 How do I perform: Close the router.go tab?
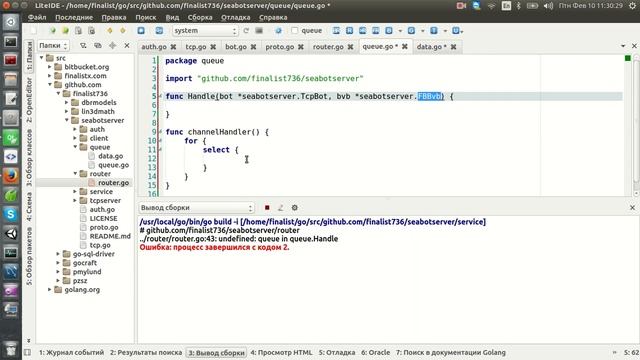click(350, 47)
